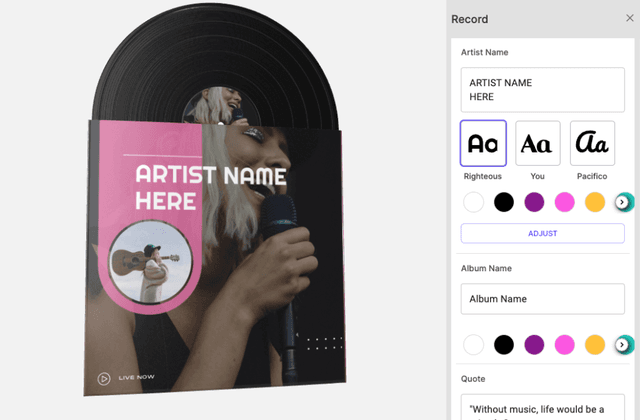Choose yellow album name color
640x420 pixels.
pos(595,345)
